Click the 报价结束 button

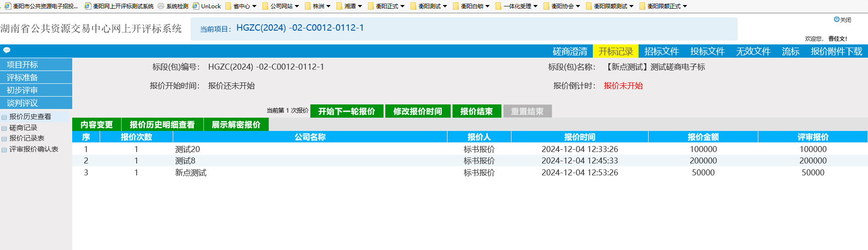pos(476,111)
